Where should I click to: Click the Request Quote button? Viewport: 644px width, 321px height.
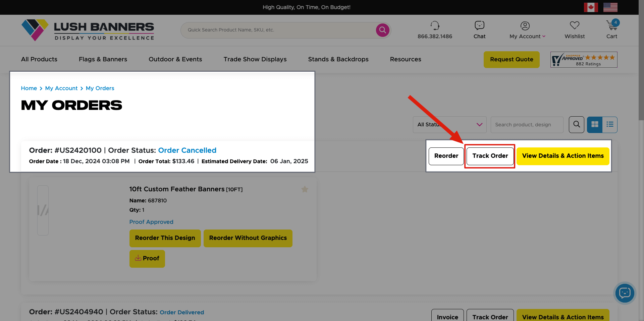[511, 60]
